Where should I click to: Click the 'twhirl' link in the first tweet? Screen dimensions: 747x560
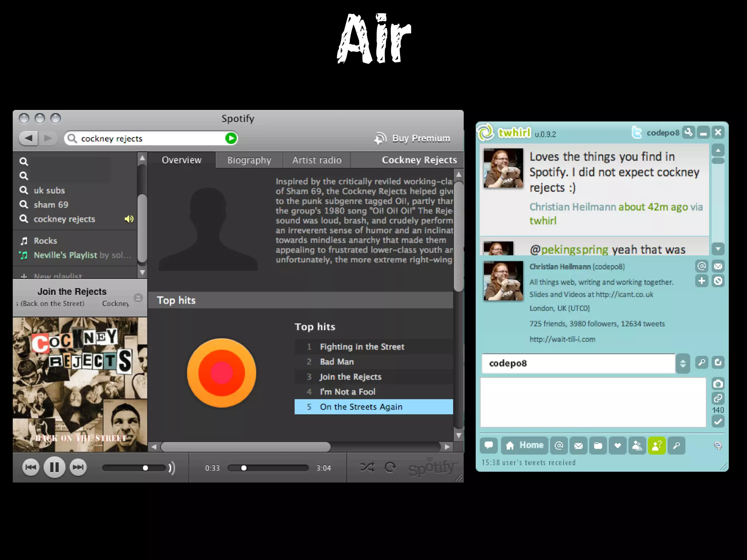click(x=543, y=221)
